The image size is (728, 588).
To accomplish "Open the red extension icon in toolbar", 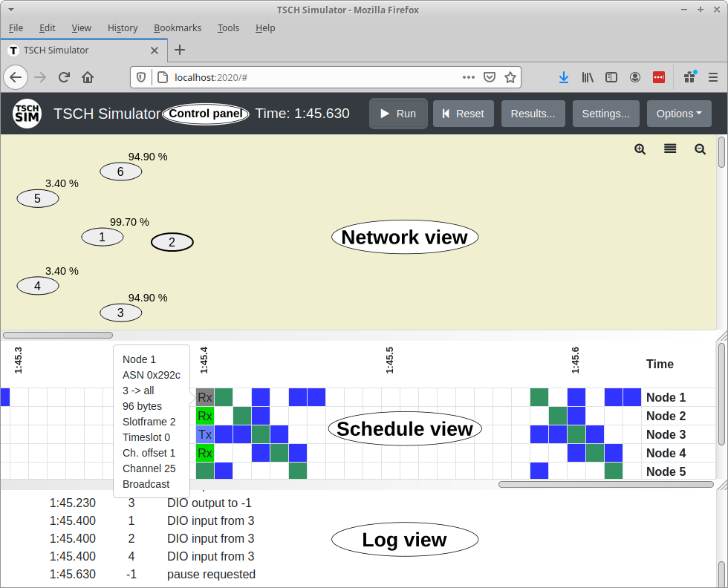I will pyautogui.click(x=658, y=77).
